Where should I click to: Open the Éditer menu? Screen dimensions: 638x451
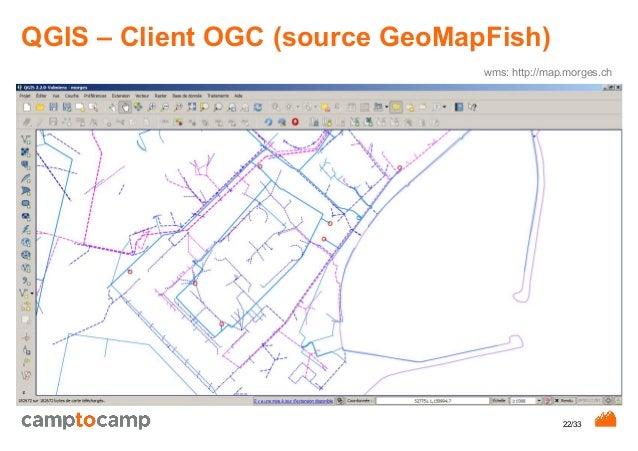click(41, 96)
